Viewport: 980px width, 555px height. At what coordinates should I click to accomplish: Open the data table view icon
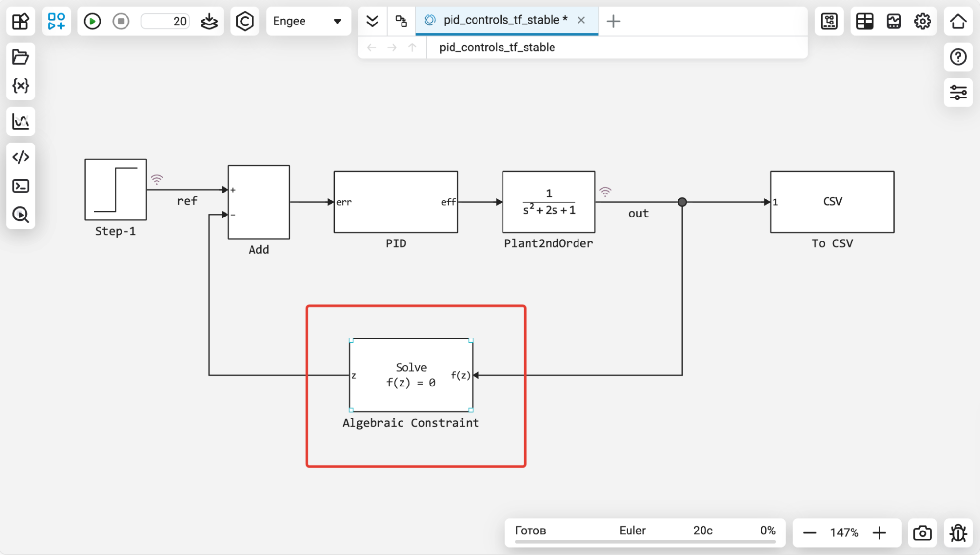pyautogui.click(x=865, y=21)
